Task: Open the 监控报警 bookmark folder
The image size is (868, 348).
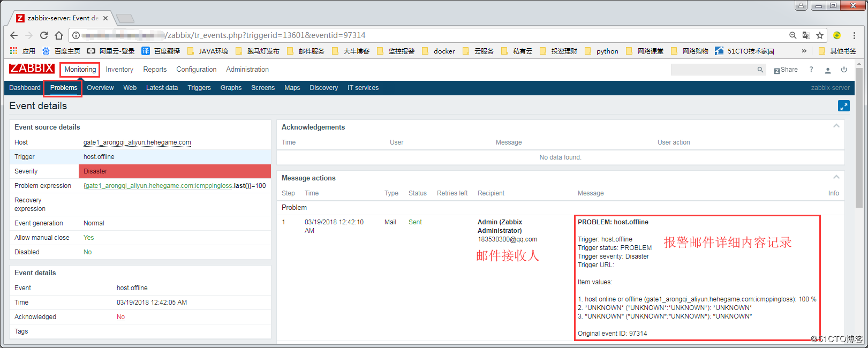Action: [x=396, y=51]
